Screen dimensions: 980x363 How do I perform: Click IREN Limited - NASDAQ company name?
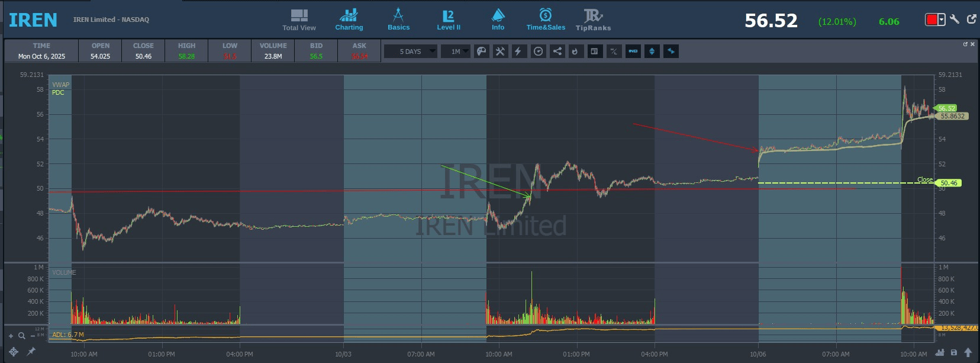pos(111,20)
